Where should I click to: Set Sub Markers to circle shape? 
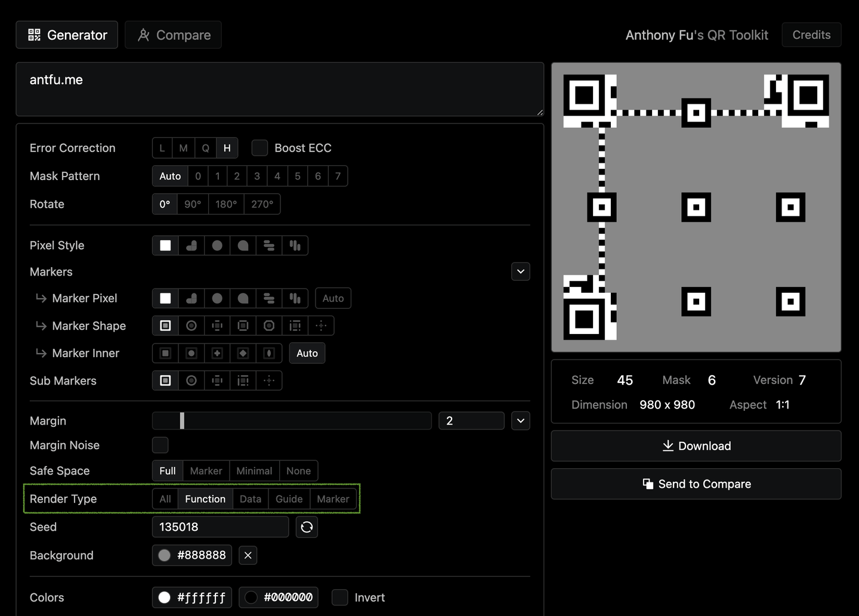click(x=191, y=380)
